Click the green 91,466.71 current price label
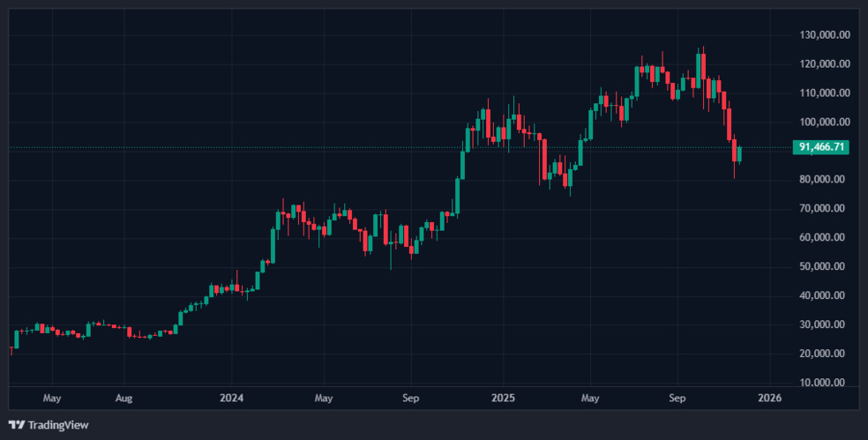 coord(822,147)
